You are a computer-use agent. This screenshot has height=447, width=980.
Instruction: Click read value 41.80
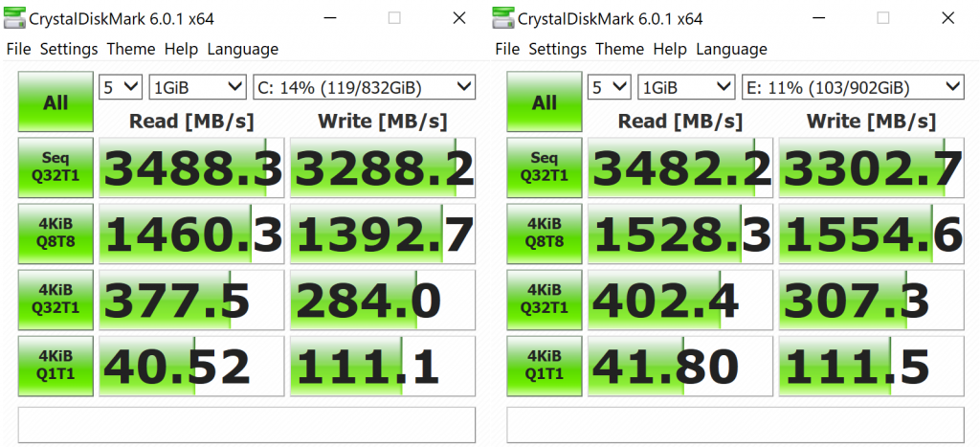[x=680, y=366]
